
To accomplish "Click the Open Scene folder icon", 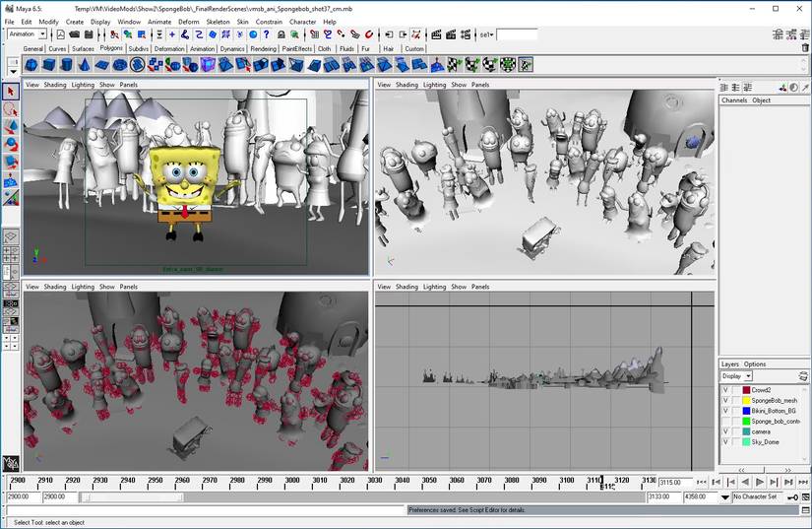I will point(75,34).
